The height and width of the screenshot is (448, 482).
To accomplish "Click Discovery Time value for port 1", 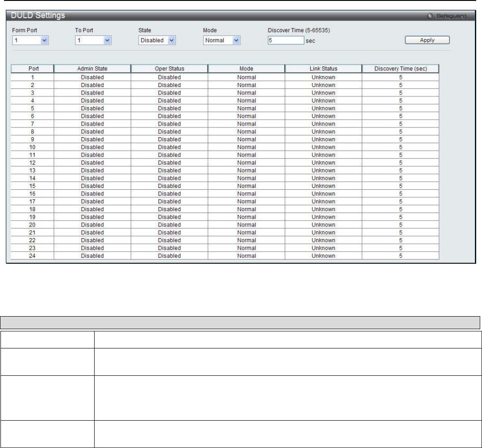I will 400,77.
